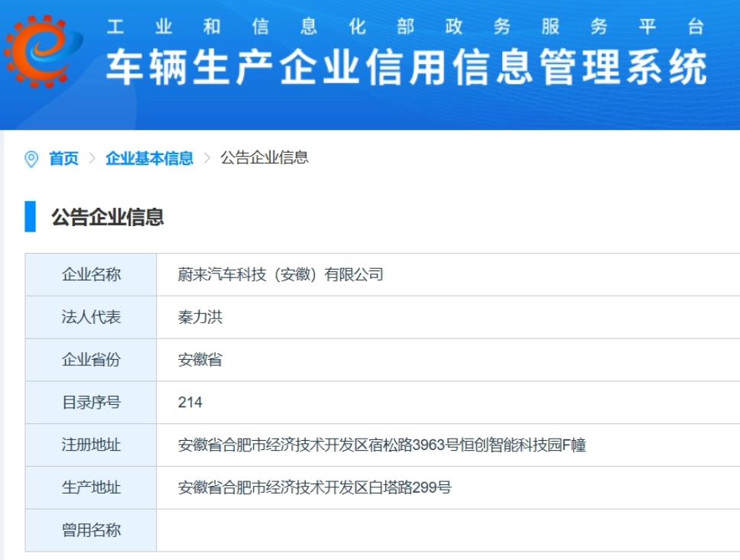Click the empty 曾用名称 value cell
740x560 pixels.
pyautogui.click(x=447, y=530)
